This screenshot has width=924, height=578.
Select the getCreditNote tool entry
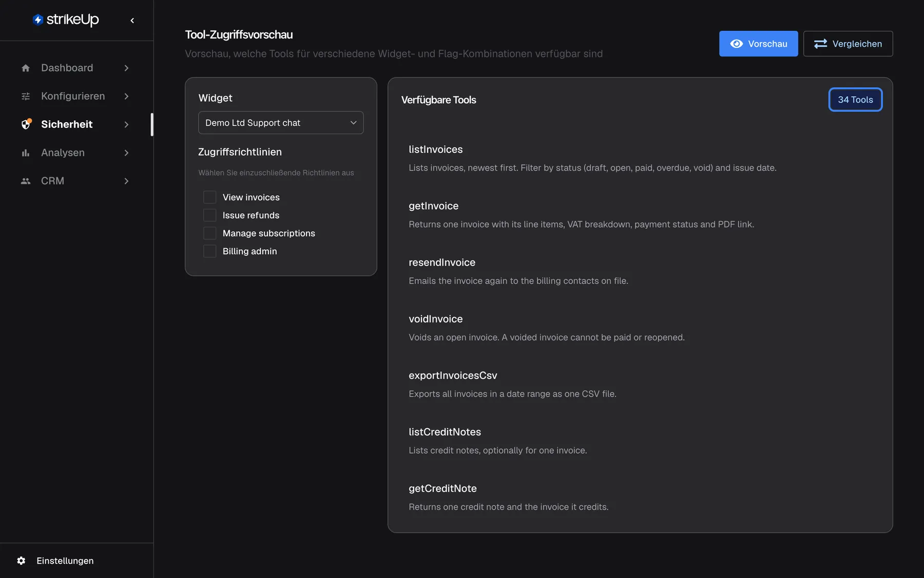640,497
